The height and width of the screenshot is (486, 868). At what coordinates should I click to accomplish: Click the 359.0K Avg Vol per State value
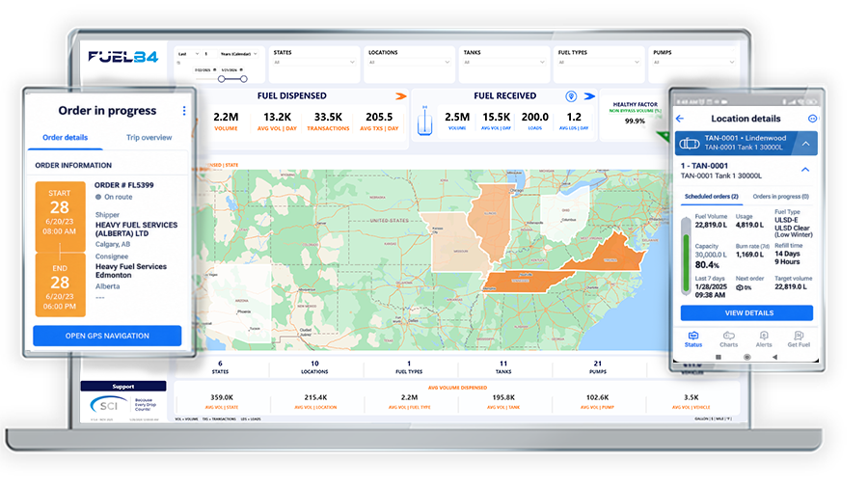click(222, 397)
